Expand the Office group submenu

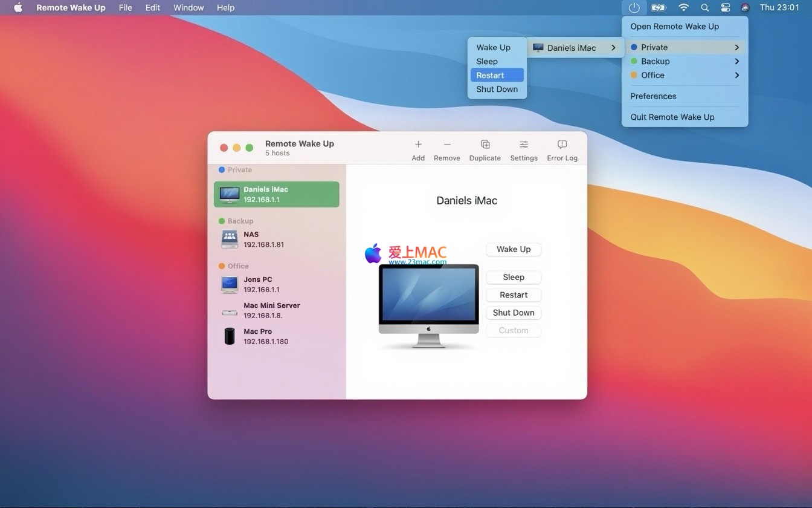click(685, 75)
